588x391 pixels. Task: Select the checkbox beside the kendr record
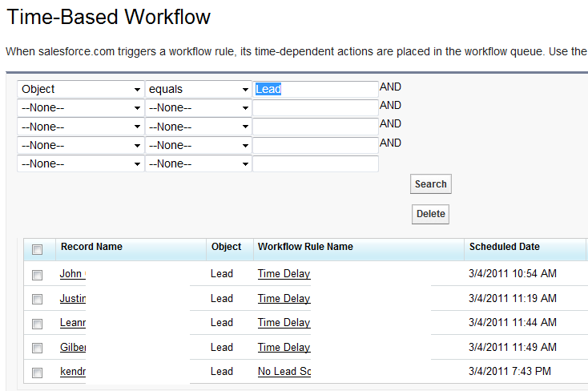point(37,373)
